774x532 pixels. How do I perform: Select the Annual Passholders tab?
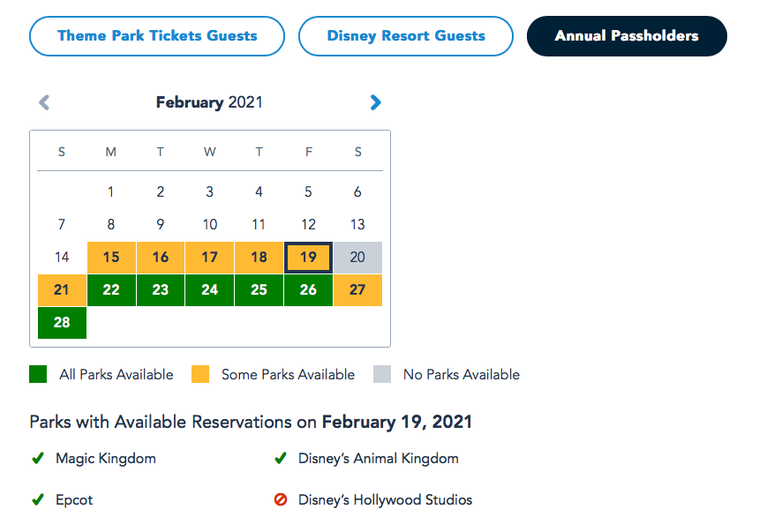[x=627, y=36]
